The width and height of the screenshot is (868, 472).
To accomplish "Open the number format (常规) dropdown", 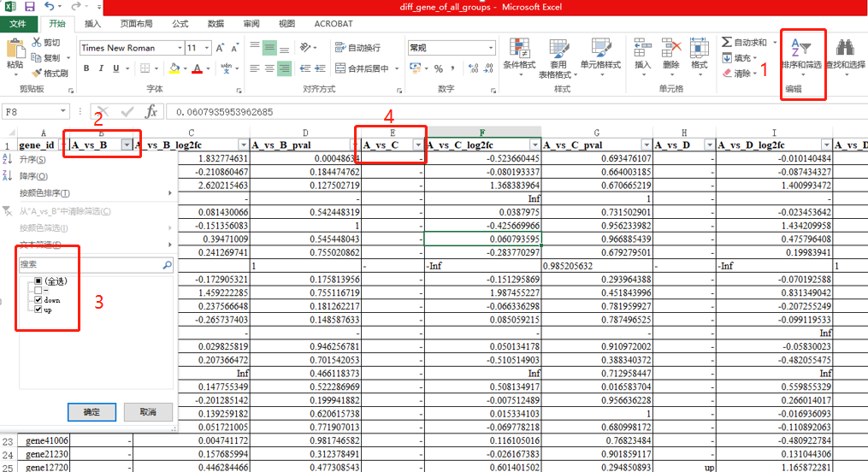I will 491,48.
